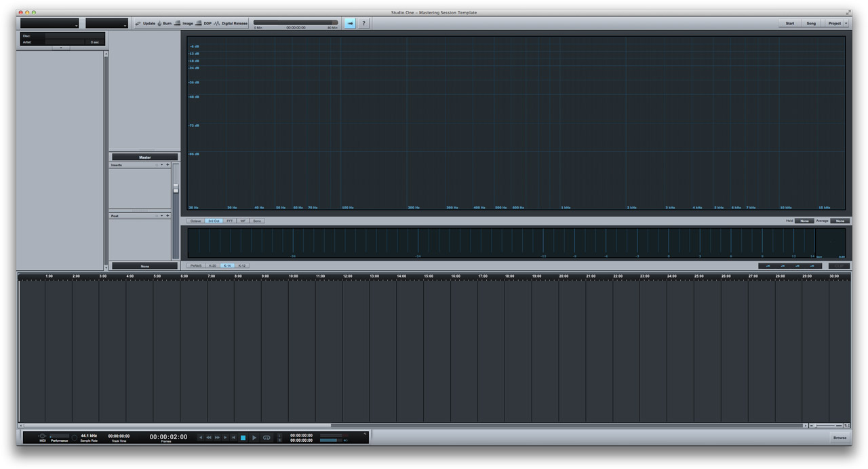This screenshot has width=868, height=469.
Task: Click the Song button
Action: (811, 23)
